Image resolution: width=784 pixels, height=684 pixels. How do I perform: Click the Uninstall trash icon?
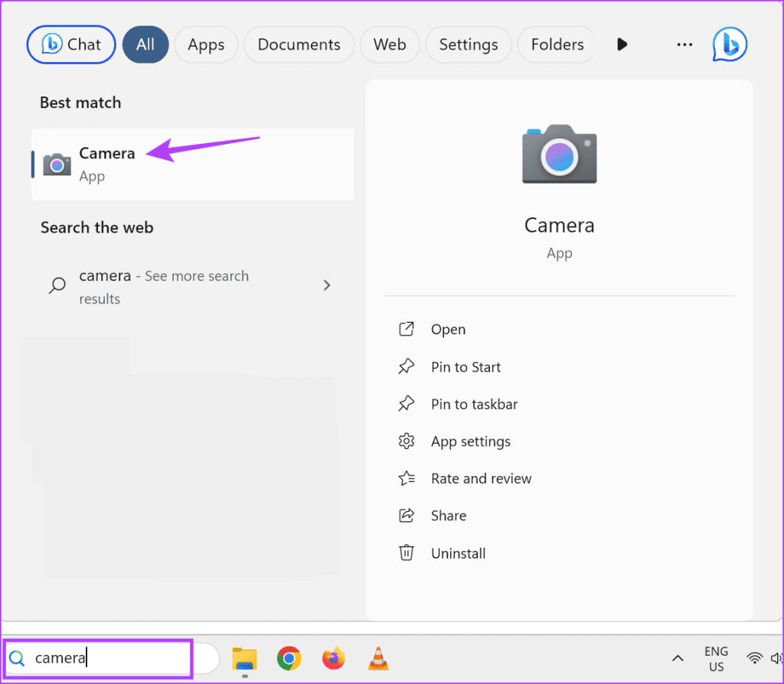click(407, 552)
